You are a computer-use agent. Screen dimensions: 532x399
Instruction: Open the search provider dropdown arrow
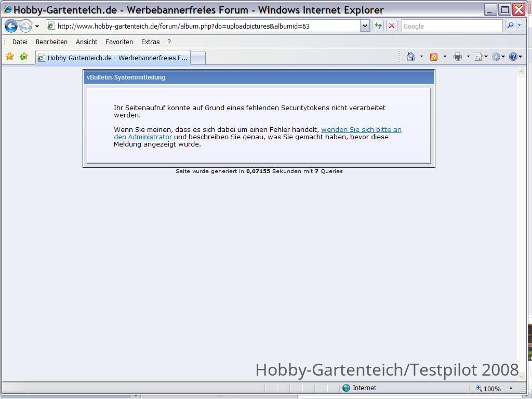(x=520, y=26)
